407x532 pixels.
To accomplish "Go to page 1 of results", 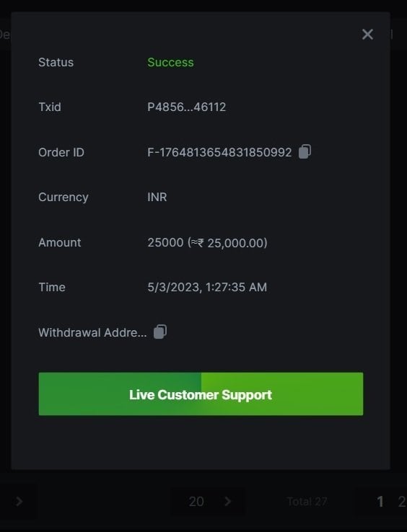I will click(380, 502).
